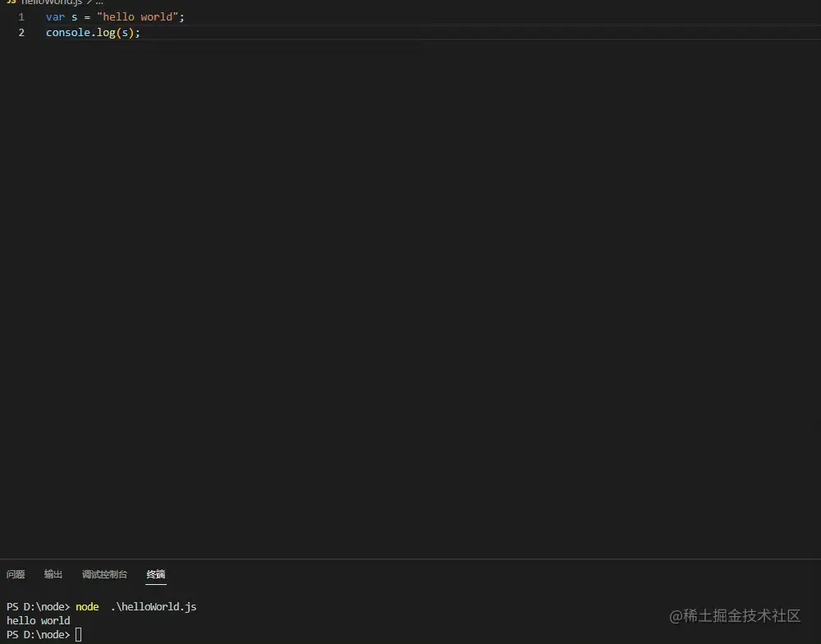Click the helloWorld.js breadcrumb label

point(49,2)
